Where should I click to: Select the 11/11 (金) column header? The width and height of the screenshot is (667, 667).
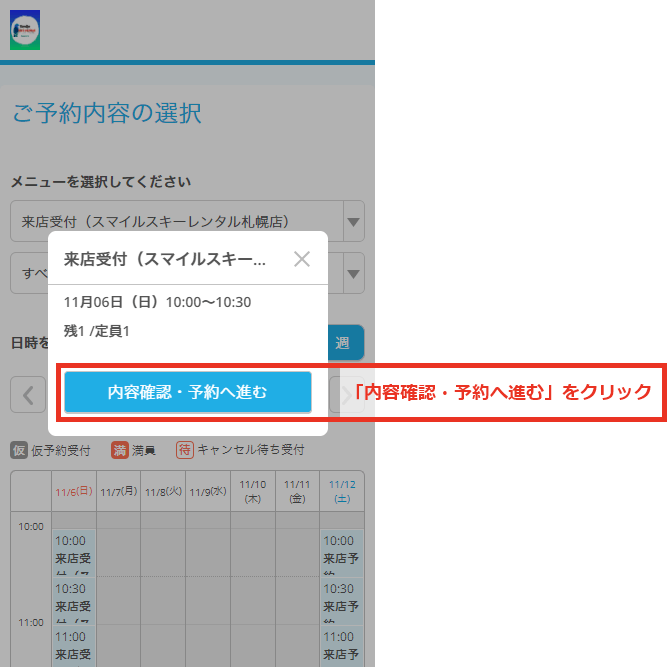click(x=297, y=491)
